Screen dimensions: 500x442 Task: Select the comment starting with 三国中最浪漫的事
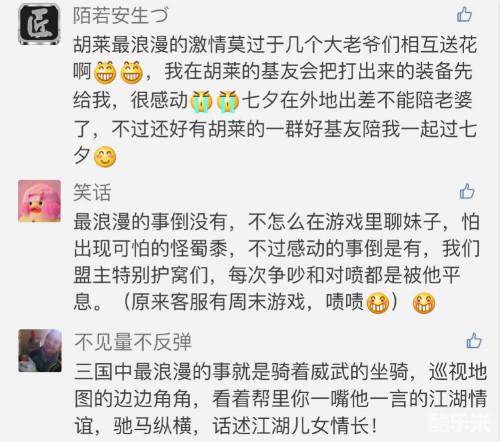(x=280, y=399)
